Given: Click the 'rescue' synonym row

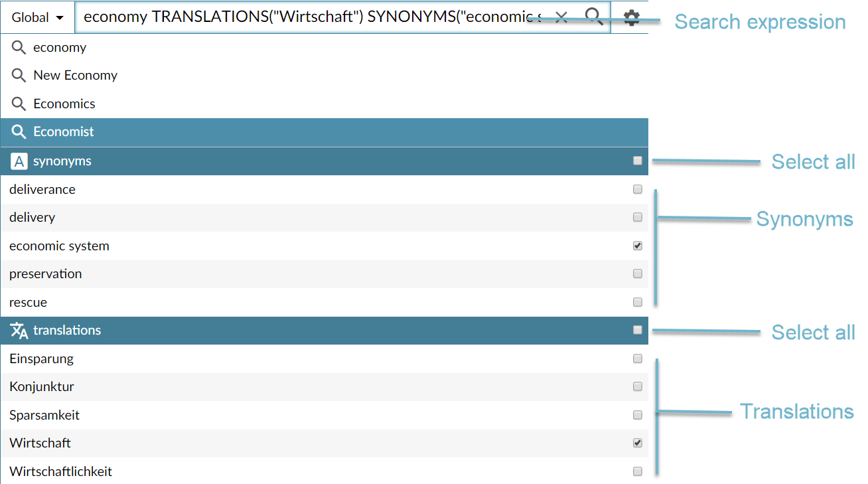Looking at the screenshot, I should pos(29,303).
